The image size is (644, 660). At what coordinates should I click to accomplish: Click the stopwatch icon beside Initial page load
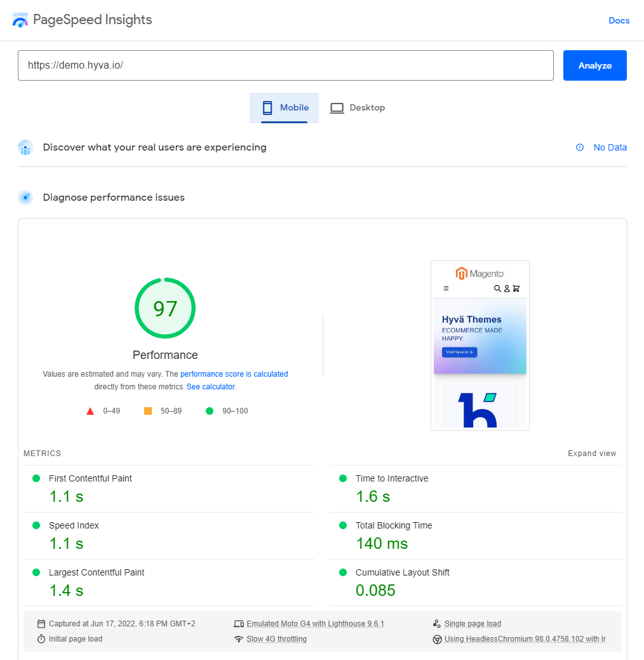(41, 639)
